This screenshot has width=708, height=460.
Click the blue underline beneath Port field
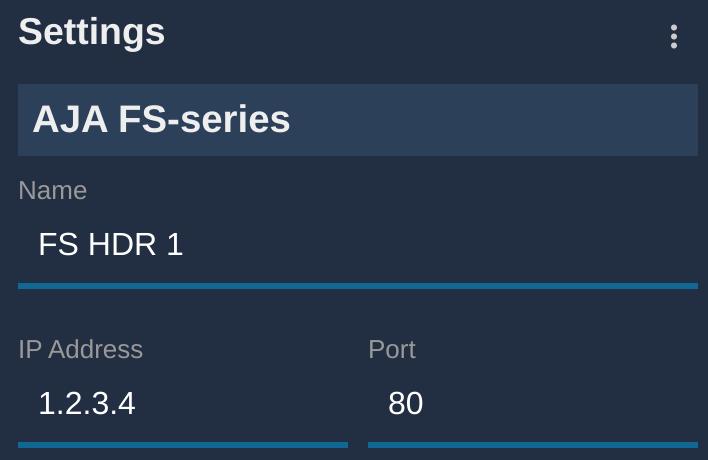click(533, 445)
